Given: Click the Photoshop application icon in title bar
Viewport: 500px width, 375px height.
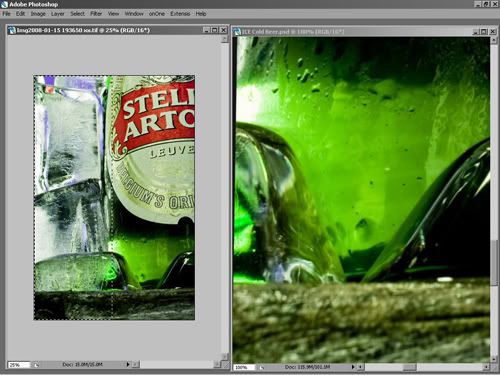Looking at the screenshot, I should (4, 4).
